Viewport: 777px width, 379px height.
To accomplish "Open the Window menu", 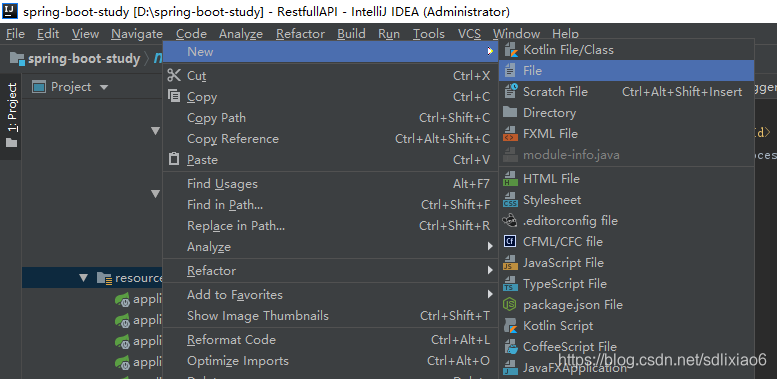I will pyautogui.click(x=516, y=34).
